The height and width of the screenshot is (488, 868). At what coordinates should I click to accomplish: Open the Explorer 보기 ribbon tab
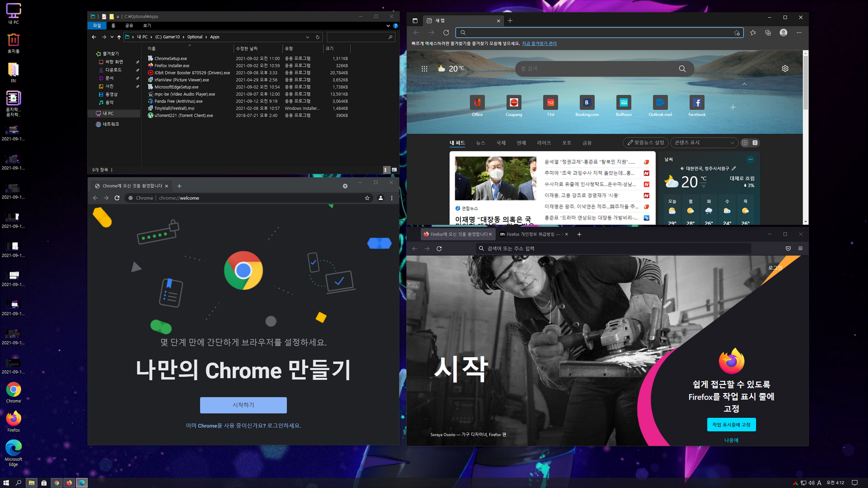tap(147, 26)
